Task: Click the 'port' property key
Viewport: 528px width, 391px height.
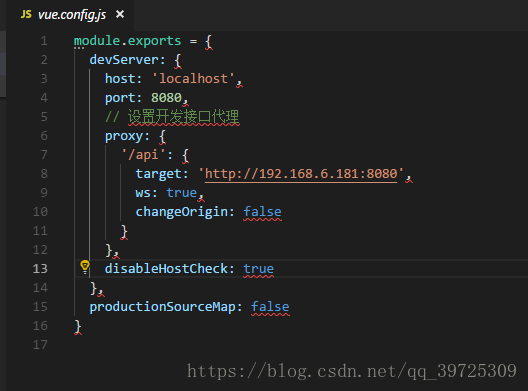Action: (x=120, y=98)
